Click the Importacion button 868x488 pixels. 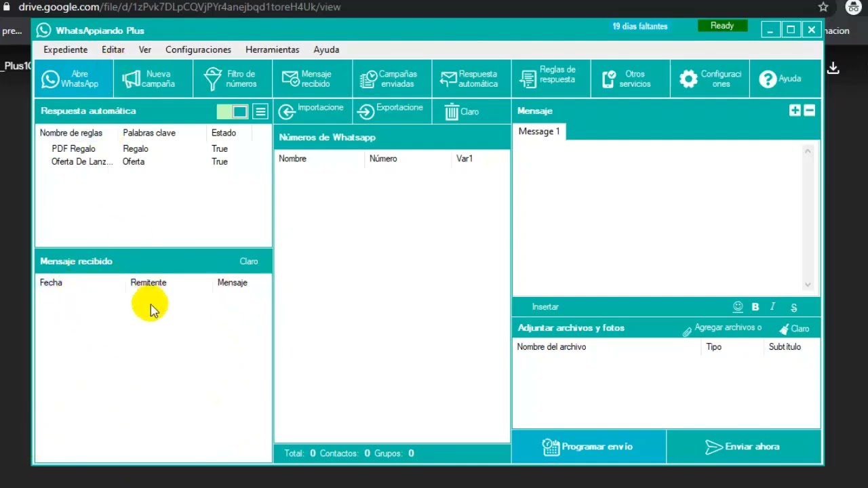click(312, 111)
